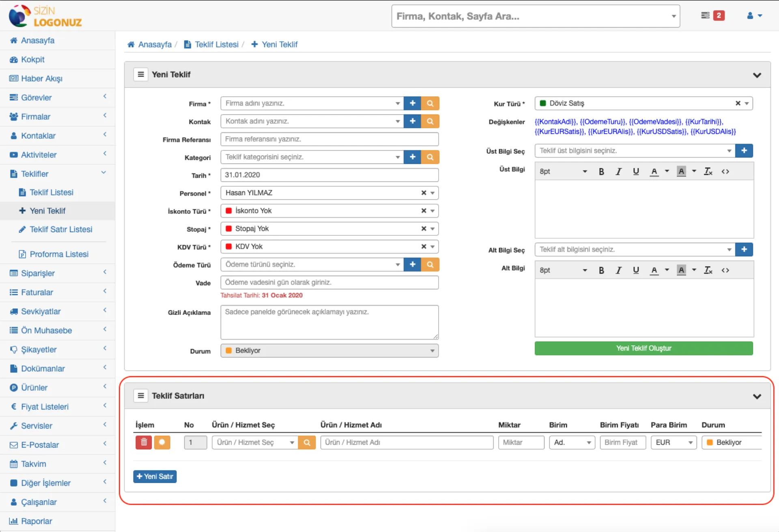Add new Üst Bilgi template plus button
The height and width of the screenshot is (532, 779).
[x=744, y=151]
